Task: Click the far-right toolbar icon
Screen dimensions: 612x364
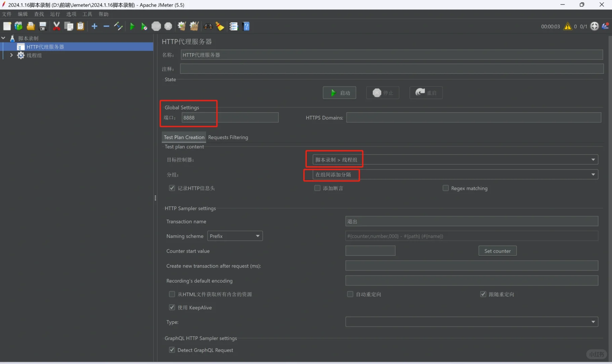Action: click(605, 26)
